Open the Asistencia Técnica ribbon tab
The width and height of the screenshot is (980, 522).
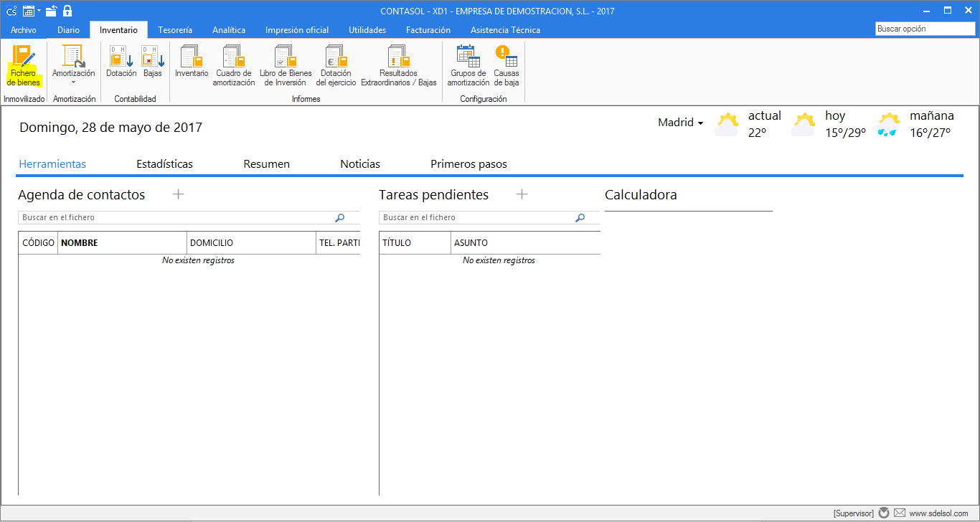click(x=506, y=30)
